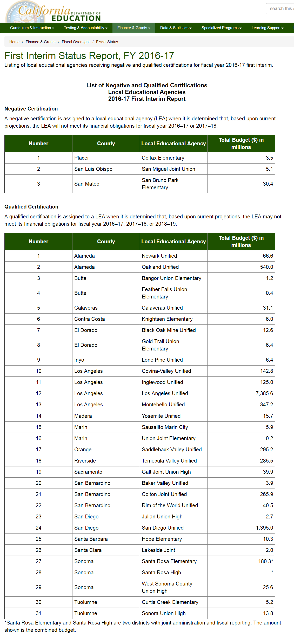294x644 pixels.
Task: Expand the Curriculum & Instruction menu
Action: [32, 28]
